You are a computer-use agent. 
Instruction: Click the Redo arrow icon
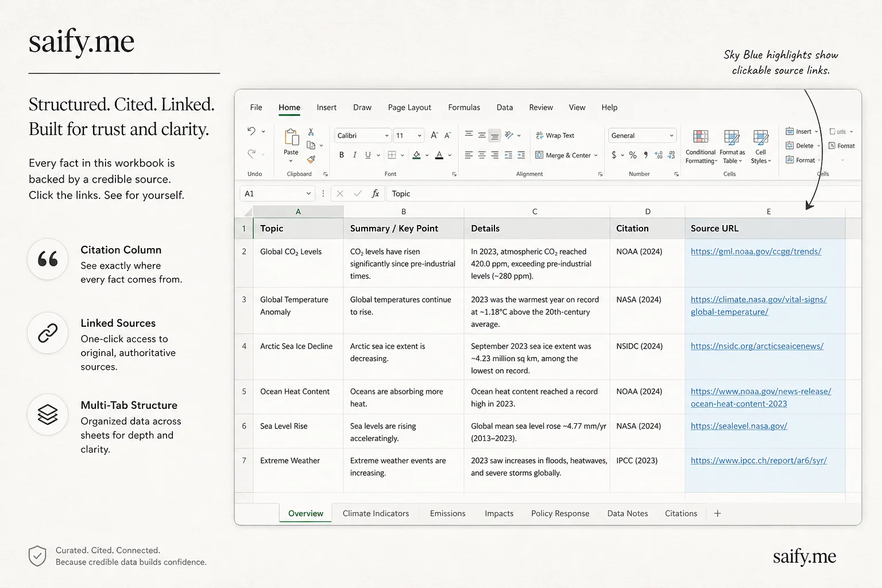(252, 153)
